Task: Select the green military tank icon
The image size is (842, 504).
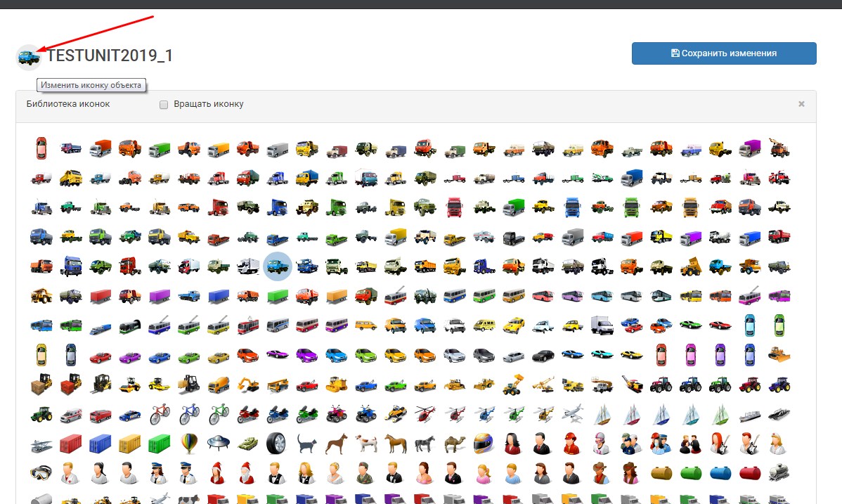Action: click(248, 443)
